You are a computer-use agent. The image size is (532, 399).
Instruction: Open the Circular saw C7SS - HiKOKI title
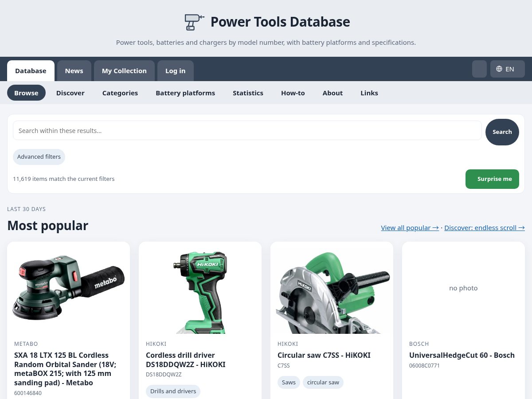324,355
